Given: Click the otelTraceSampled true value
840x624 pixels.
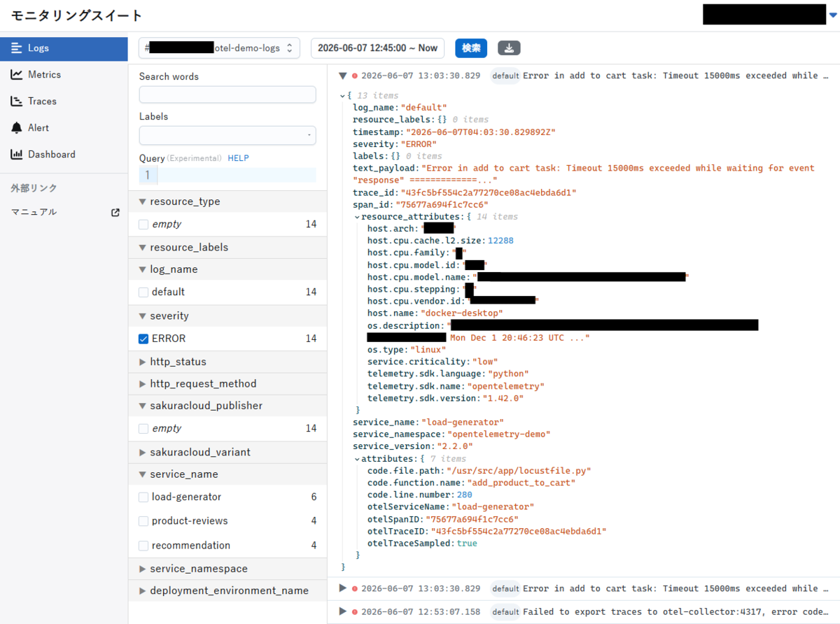Looking at the screenshot, I should (x=467, y=543).
